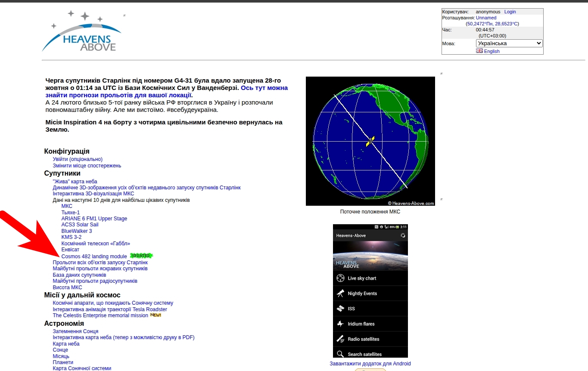Open Майбутні прольоти радіосупутників link
The width and height of the screenshot is (588, 371).
(95, 281)
